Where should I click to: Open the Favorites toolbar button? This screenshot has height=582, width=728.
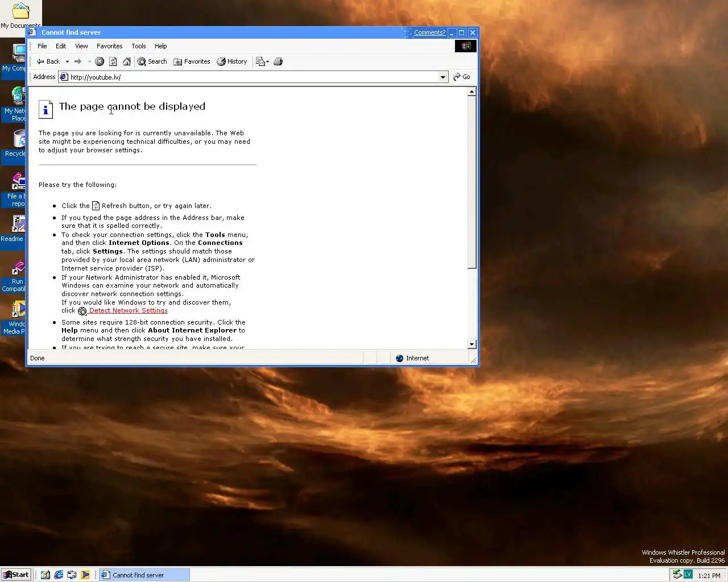coord(192,61)
